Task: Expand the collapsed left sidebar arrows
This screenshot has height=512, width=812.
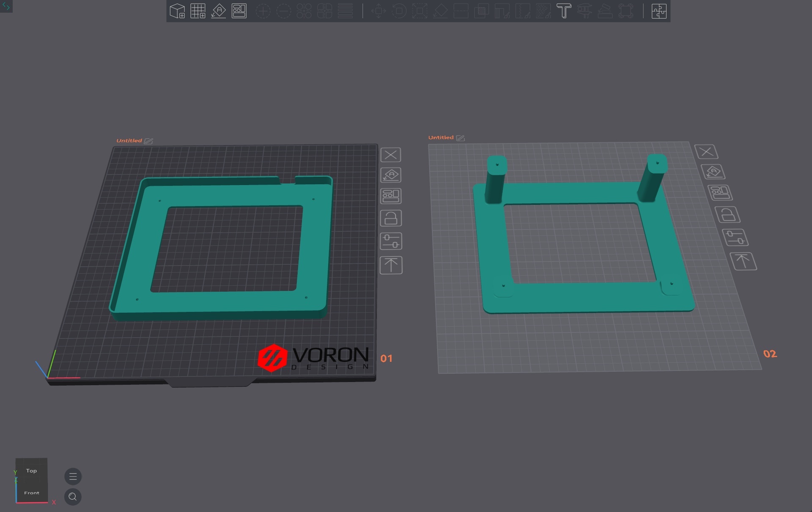Action: (6, 6)
